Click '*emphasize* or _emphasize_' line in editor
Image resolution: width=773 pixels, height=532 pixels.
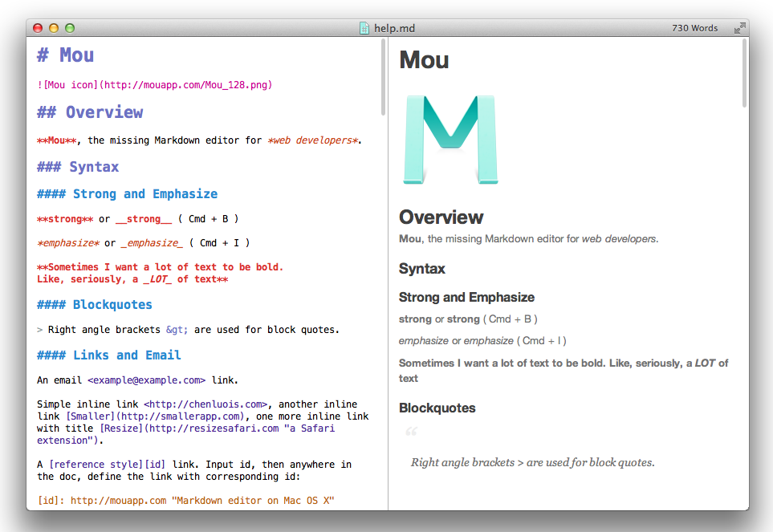tap(144, 243)
